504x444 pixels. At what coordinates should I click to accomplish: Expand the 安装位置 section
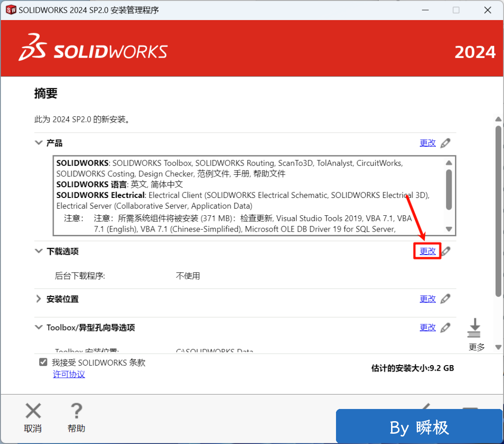tap(39, 299)
